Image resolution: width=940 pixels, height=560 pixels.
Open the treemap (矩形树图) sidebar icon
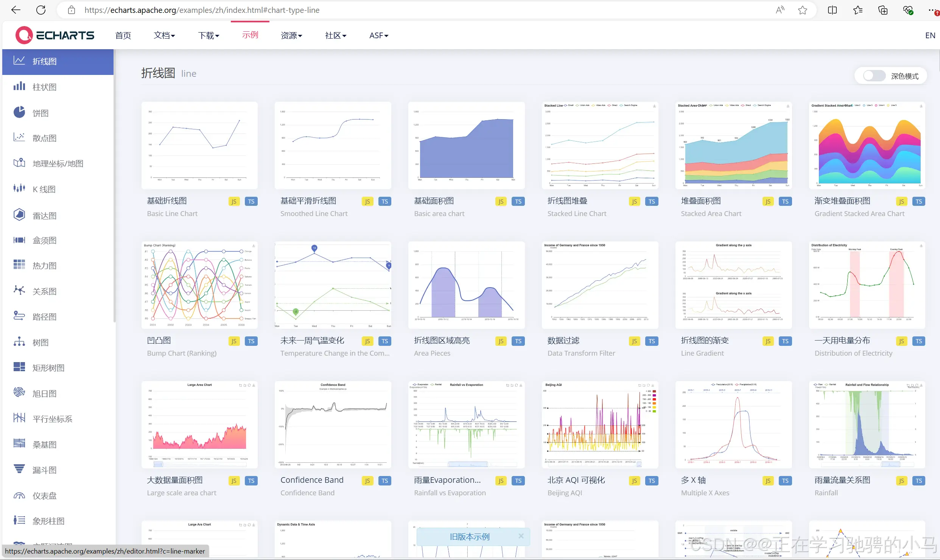19,367
